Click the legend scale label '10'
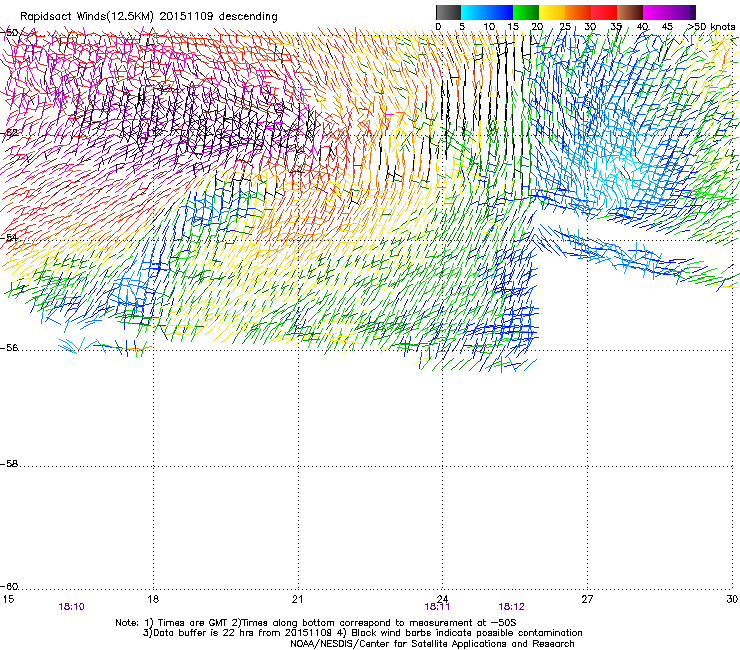740x650 pixels. tap(489, 27)
